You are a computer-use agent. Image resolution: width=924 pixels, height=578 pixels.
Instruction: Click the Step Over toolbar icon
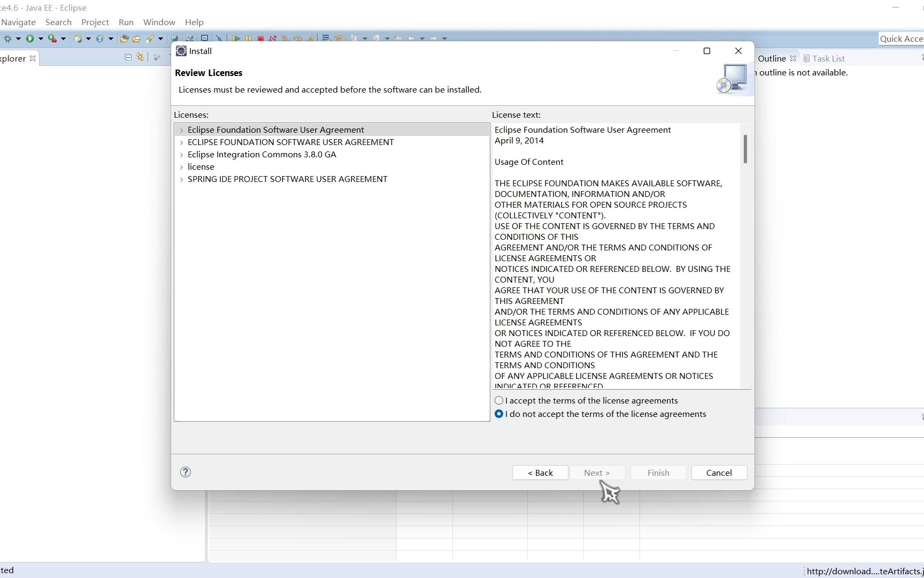tap(297, 39)
